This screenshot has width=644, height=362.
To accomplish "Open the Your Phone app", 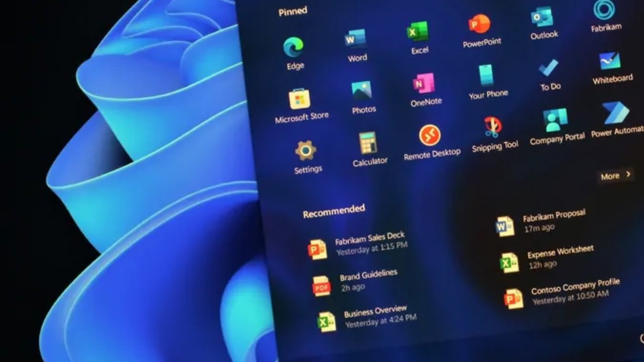I will click(486, 75).
